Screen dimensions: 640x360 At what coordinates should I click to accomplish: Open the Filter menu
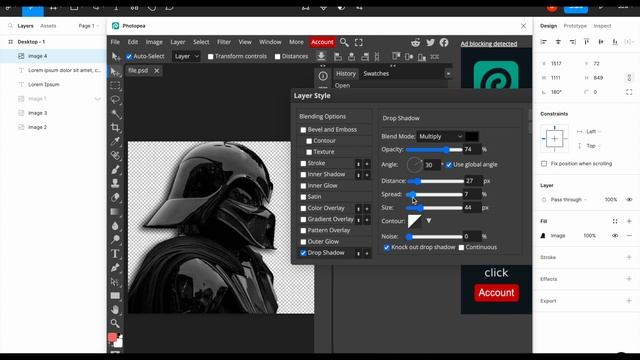(224, 42)
